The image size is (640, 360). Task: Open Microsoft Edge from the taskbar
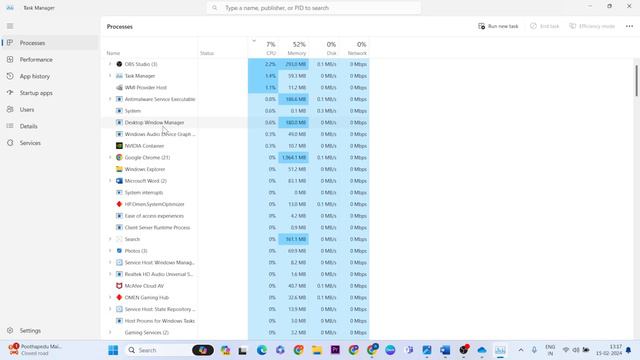point(262,350)
